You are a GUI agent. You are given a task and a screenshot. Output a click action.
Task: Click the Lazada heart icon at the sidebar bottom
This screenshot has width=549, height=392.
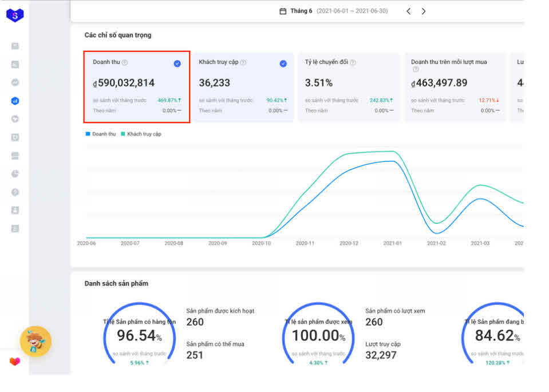pos(15,362)
